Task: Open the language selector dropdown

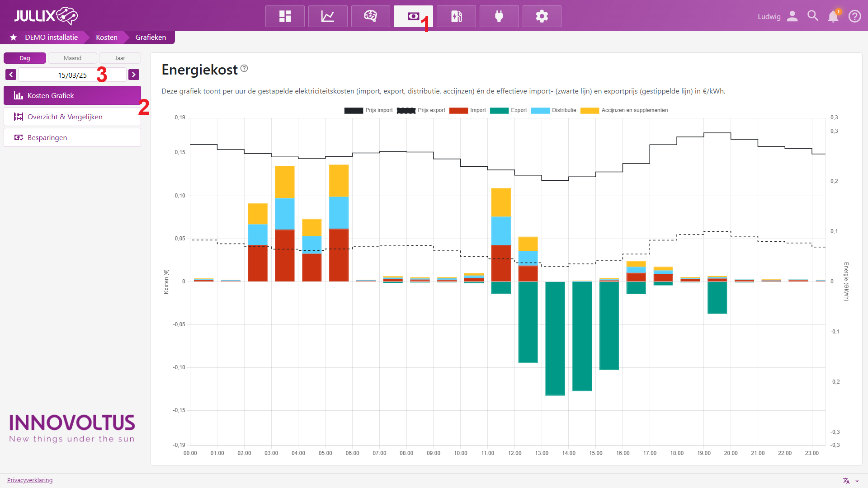Action: [850, 481]
